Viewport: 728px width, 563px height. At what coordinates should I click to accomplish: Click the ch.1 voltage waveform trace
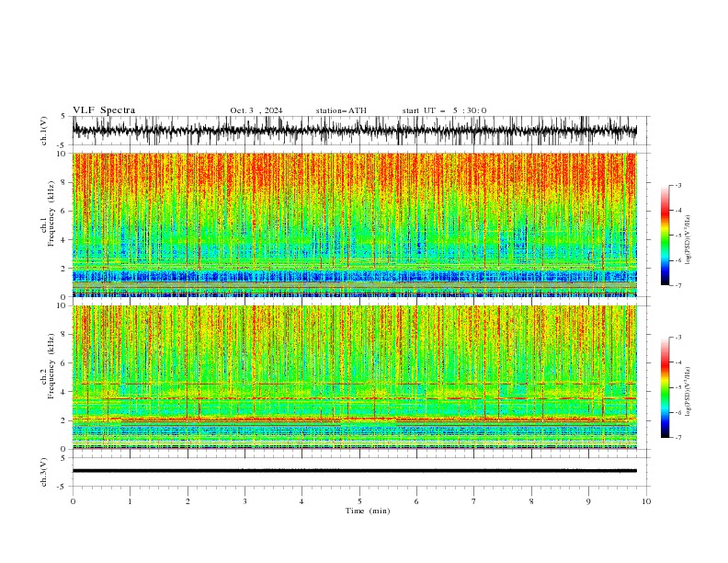pyautogui.click(x=354, y=131)
